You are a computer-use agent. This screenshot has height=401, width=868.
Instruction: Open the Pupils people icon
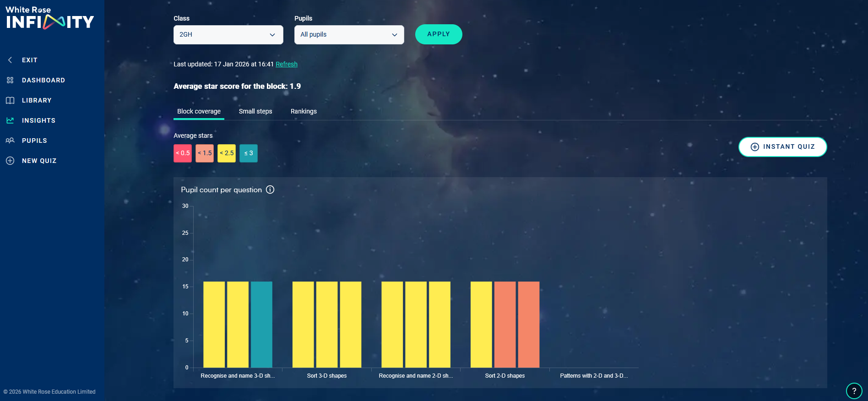pos(10,141)
